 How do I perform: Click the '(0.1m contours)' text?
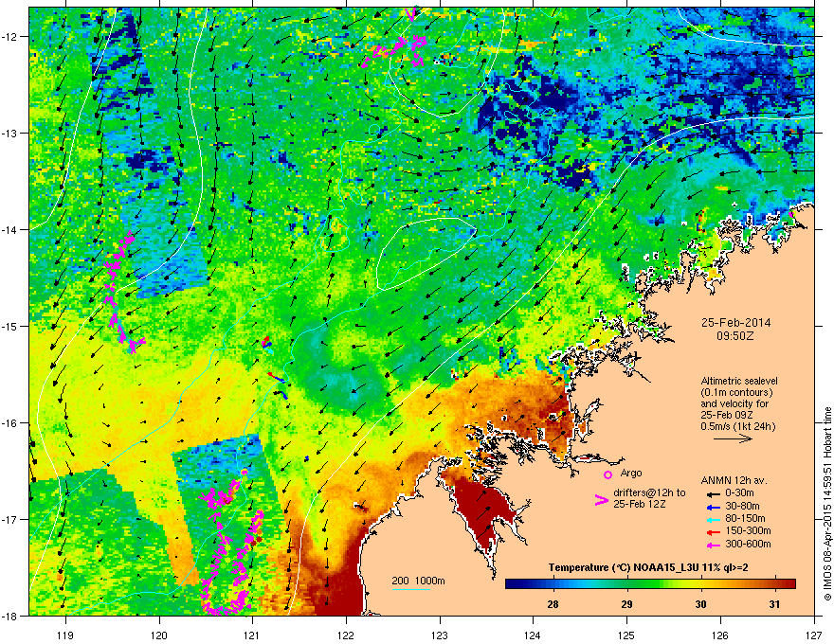[x=736, y=392]
